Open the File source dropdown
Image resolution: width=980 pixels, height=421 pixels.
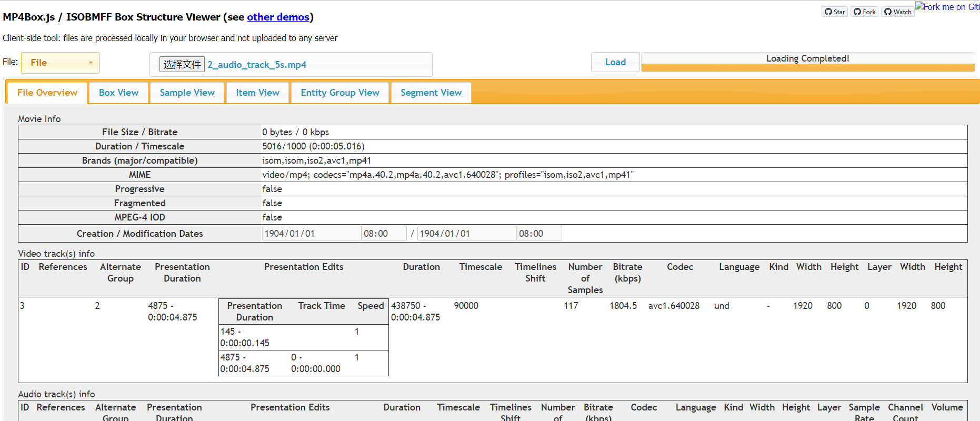point(61,63)
